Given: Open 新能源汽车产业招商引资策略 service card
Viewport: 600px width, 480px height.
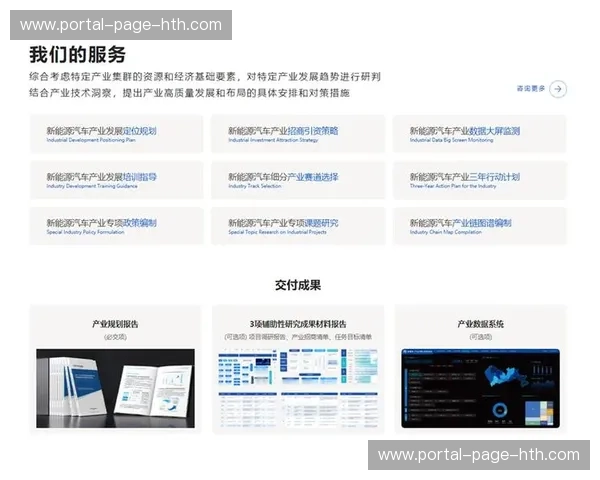Looking at the screenshot, I should 298,134.
